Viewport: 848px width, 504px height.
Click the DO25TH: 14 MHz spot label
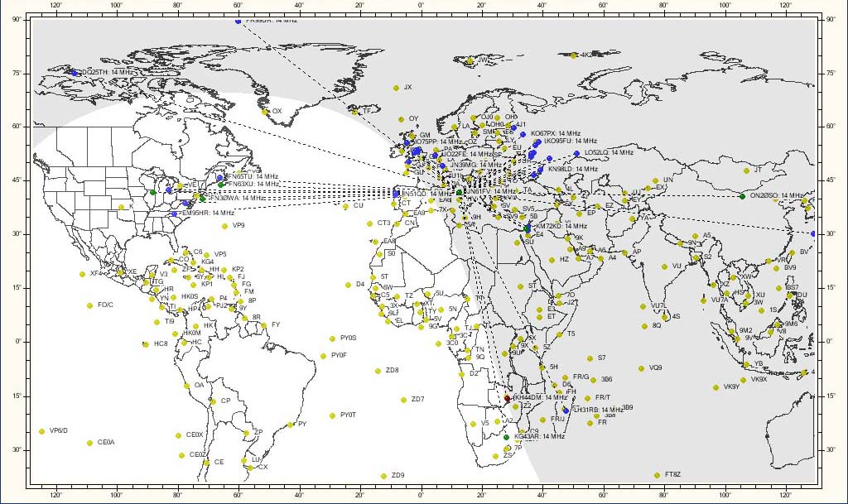pyautogui.click(x=107, y=72)
